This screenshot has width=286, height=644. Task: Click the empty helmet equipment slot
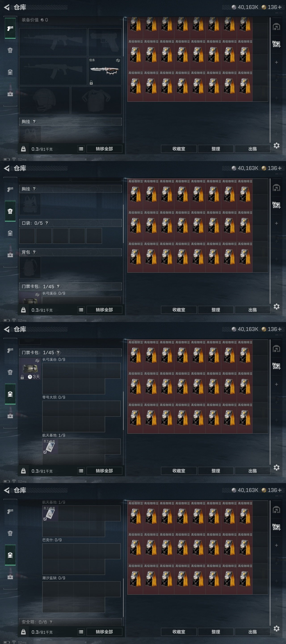click(x=44, y=100)
